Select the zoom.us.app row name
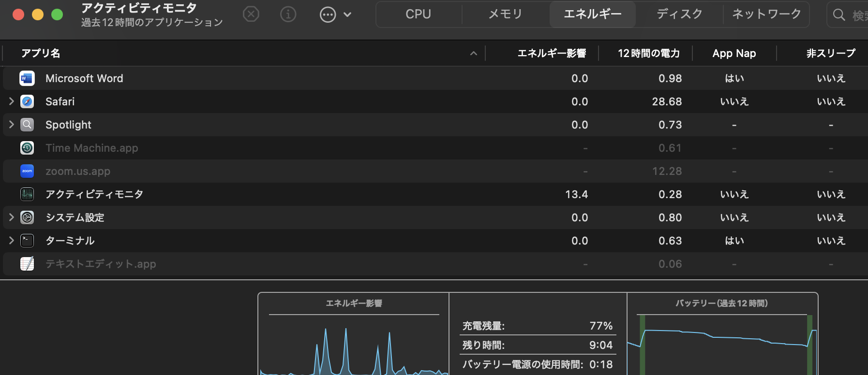 [78, 171]
